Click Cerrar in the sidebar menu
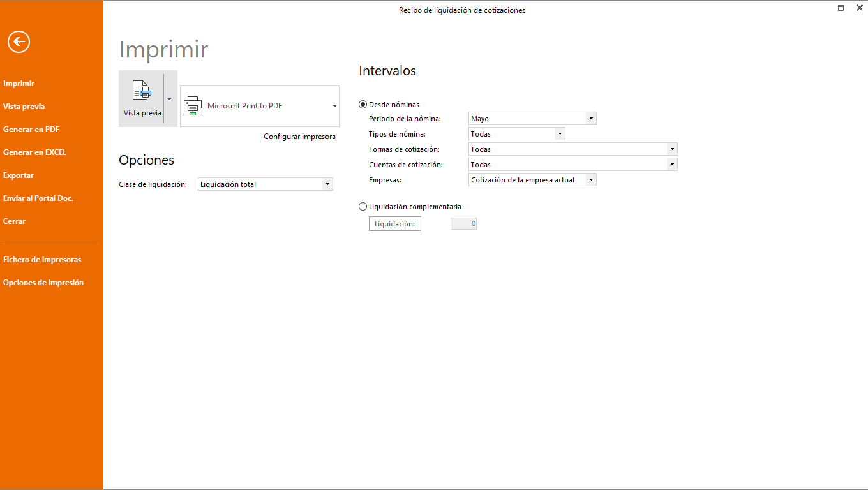 pyautogui.click(x=15, y=221)
